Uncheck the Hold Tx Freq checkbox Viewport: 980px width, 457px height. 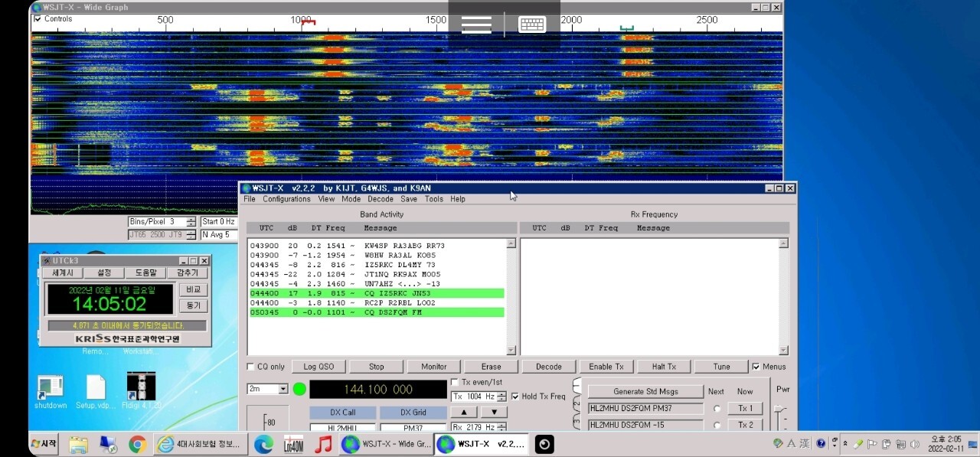point(514,397)
